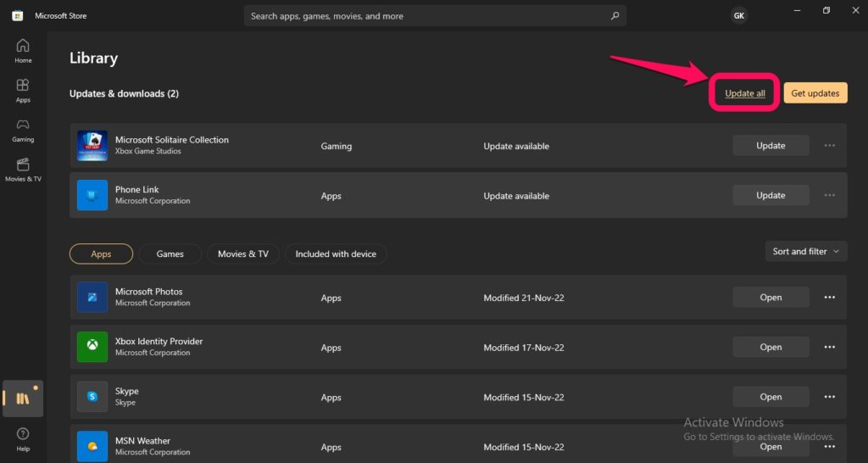Open more options for Microsoft Photos
The image size is (868, 463).
pyautogui.click(x=829, y=298)
